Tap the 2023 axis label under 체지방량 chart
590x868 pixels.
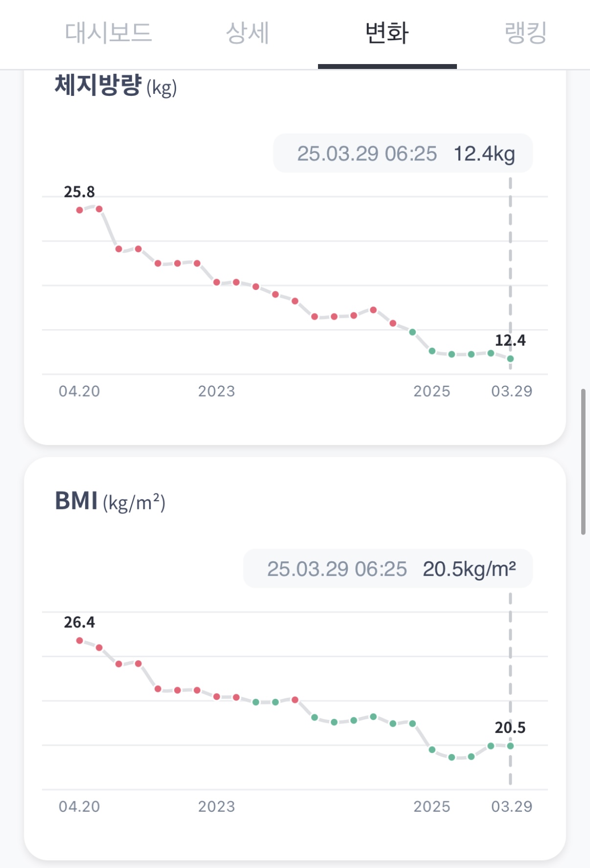[x=216, y=391]
